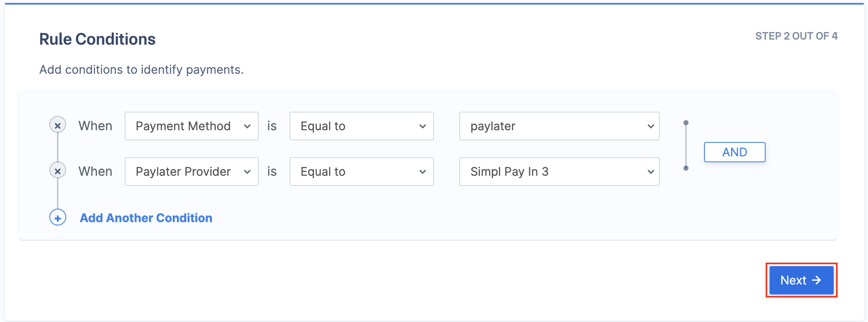868x322 pixels.
Task: Click the arrow icon inside Next
Action: click(x=817, y=280)
